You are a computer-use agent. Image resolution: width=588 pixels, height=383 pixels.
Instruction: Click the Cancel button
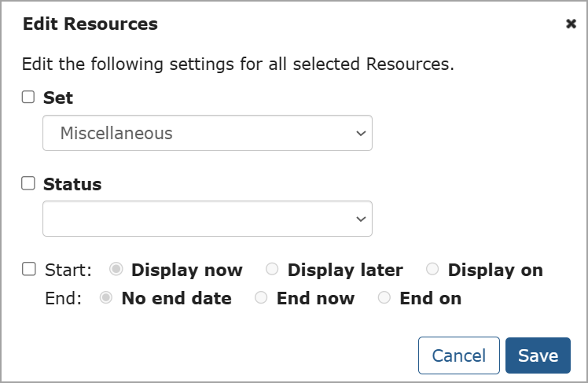pos(458,355)
